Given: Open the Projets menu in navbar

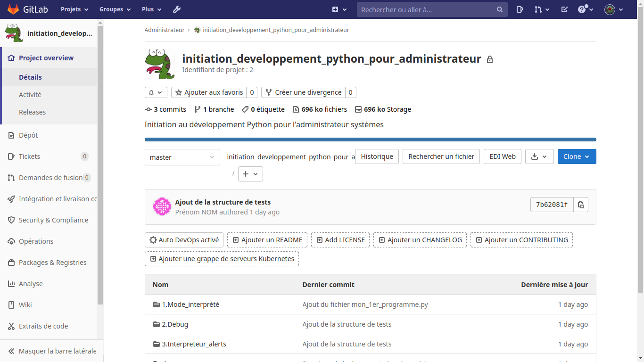Looking at the screenshot, I should tap(74, 9).
